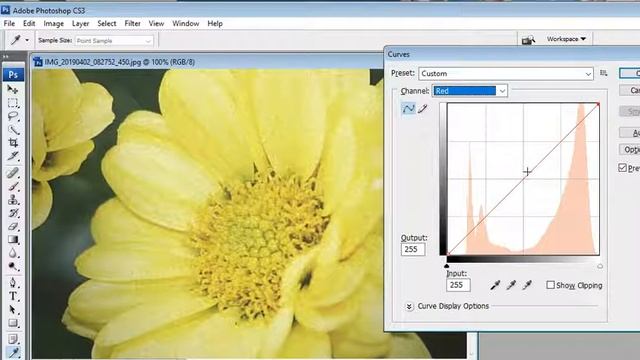Toggle the Preview checkbox in Curves
This screenshot has height=360, width=640.
click(622, 168)
